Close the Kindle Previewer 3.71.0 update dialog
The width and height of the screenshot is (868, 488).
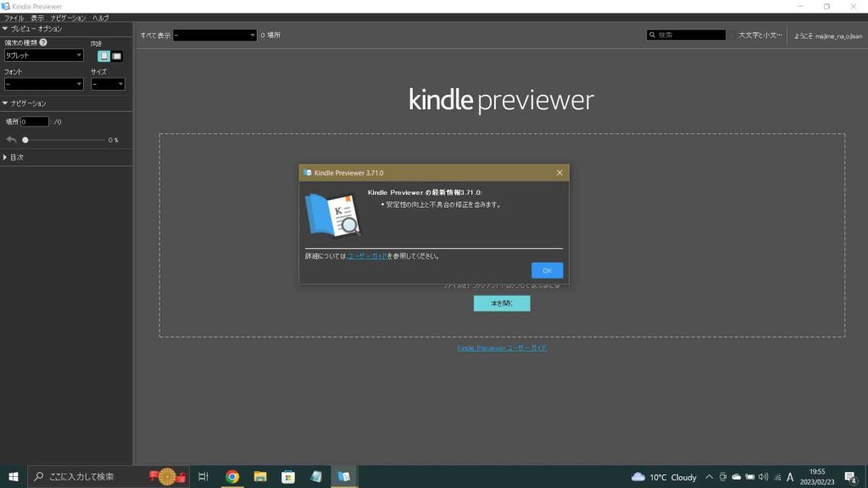[x=559, y=173]
